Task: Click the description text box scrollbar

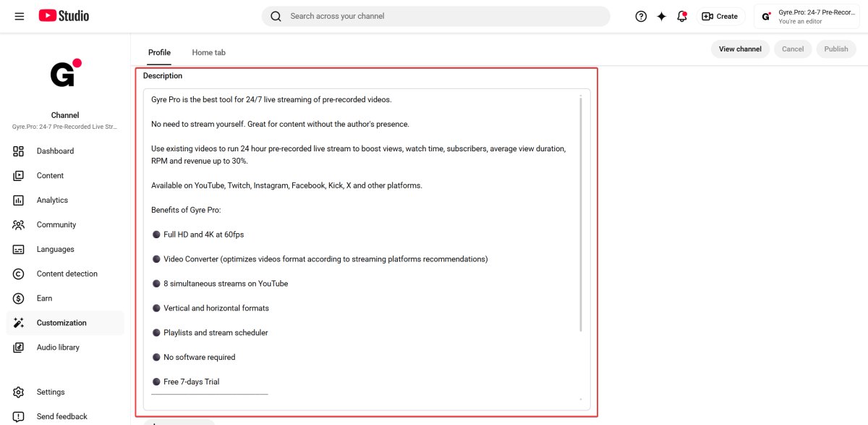Action: coord(581,214)
